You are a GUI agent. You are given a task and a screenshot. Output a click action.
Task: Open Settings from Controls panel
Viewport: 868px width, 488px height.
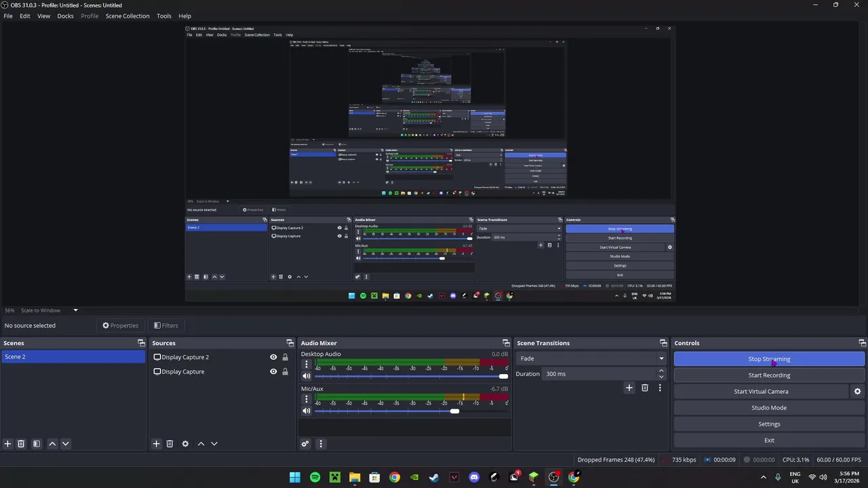(x=769, y=424)
